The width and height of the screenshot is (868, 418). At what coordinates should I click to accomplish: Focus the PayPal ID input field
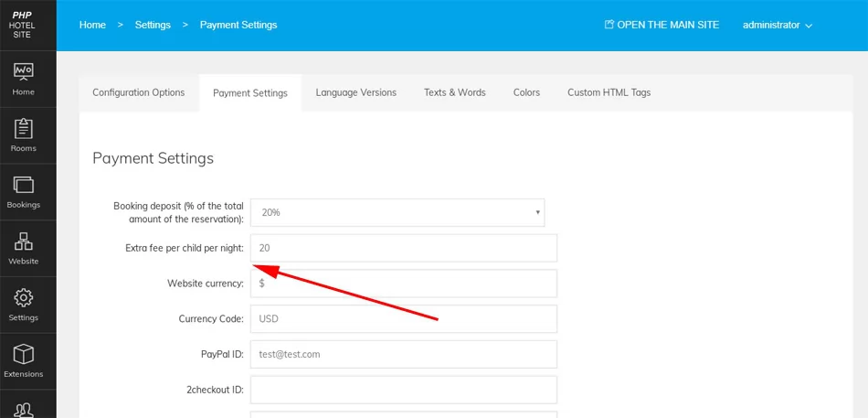coord(403,354)
